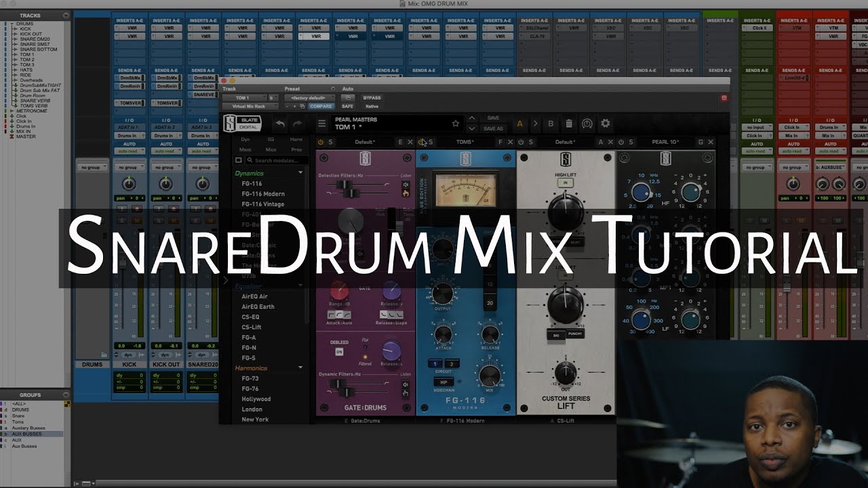Click the COMPARE button
Viewport: 868px width, 488px height.
click(321, 106)
